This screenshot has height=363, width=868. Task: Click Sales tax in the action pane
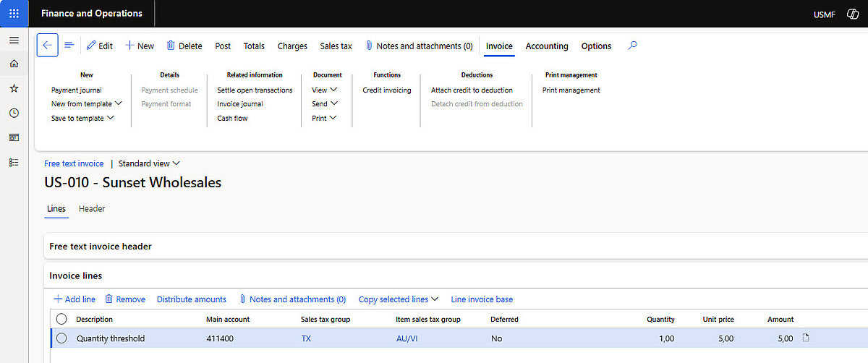point(336,46)
